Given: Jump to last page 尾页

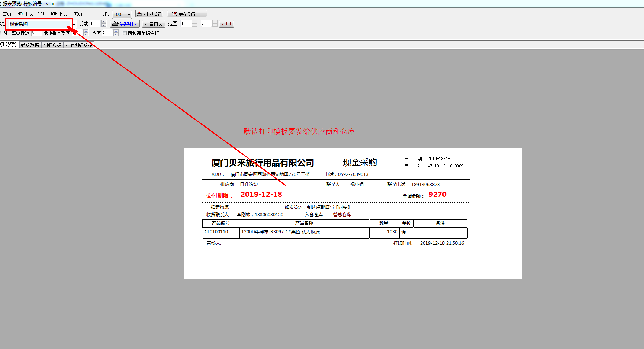Looking at the screenshot, I should point(78,14).
